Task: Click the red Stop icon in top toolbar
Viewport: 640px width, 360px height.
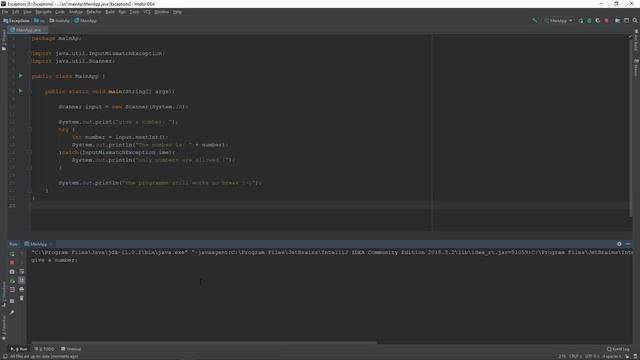Action: (x=607, y=20)
